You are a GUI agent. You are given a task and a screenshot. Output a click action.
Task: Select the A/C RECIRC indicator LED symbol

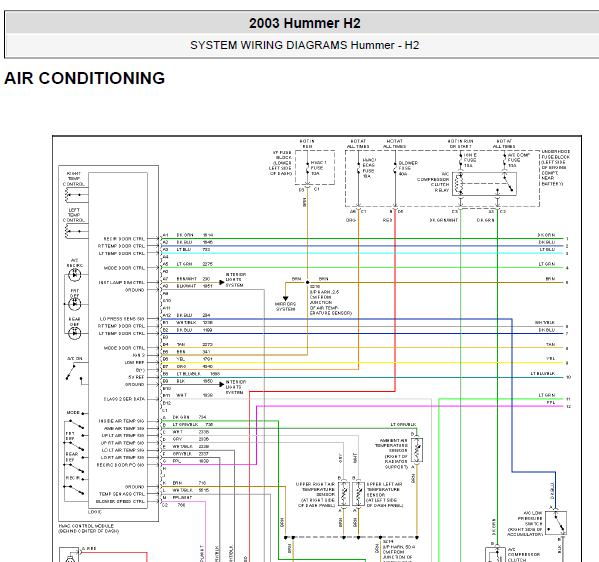pos(74,275)
